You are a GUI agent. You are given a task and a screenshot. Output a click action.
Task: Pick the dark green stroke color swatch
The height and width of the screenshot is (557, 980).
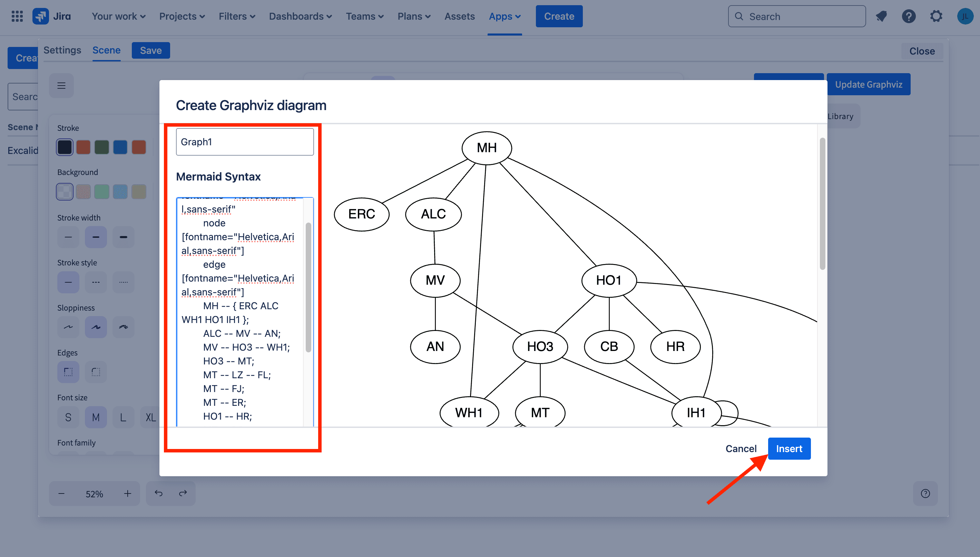102,147
